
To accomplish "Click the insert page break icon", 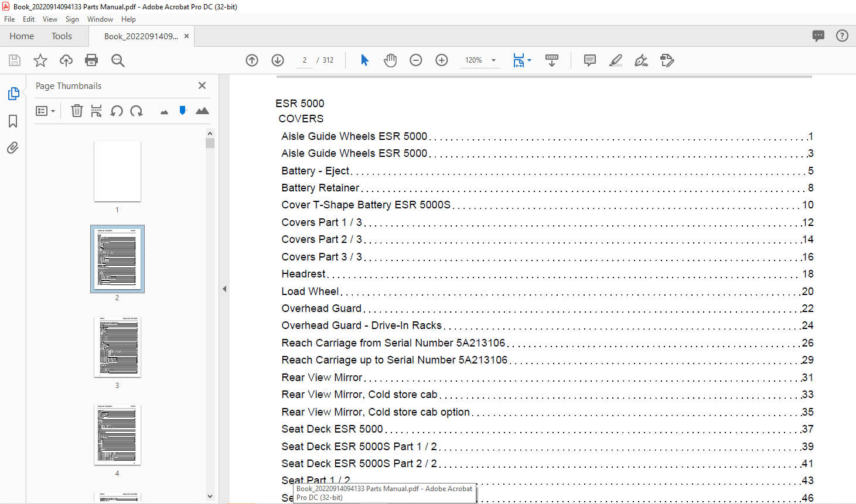I will tap(97, 111).
